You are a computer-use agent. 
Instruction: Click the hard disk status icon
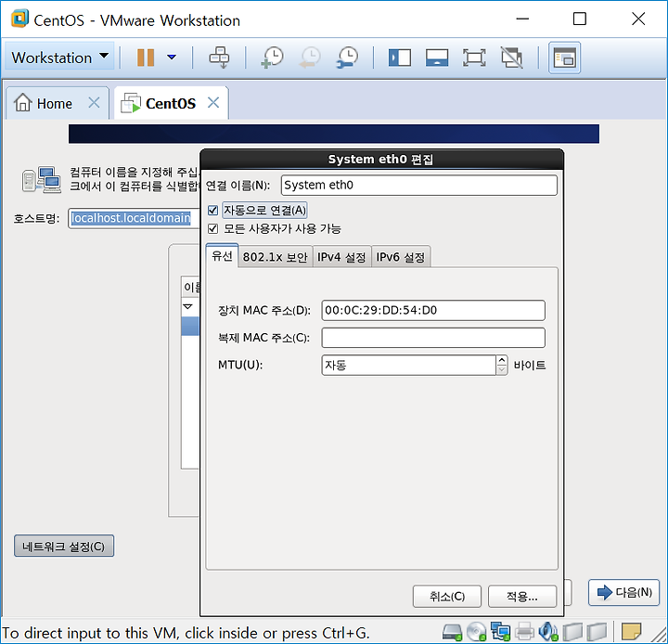tap(452, 632)
